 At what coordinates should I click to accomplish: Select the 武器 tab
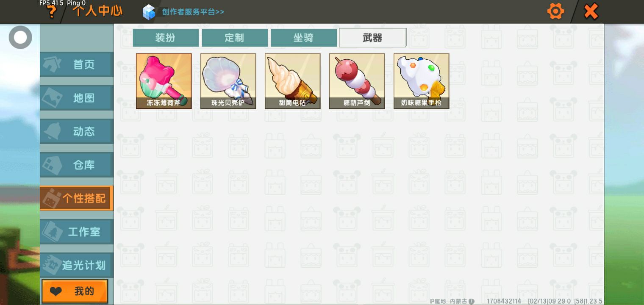pyautogui.click(x=372, y=38)
